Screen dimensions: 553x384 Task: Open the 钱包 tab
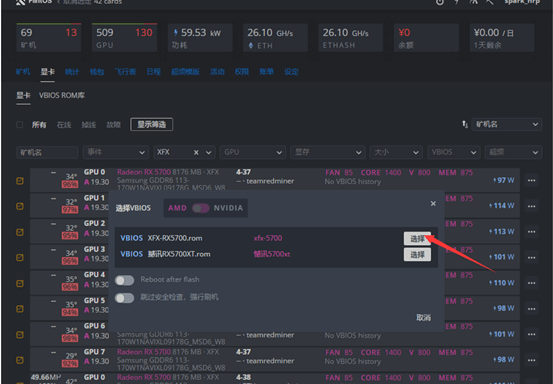point(97,72)
